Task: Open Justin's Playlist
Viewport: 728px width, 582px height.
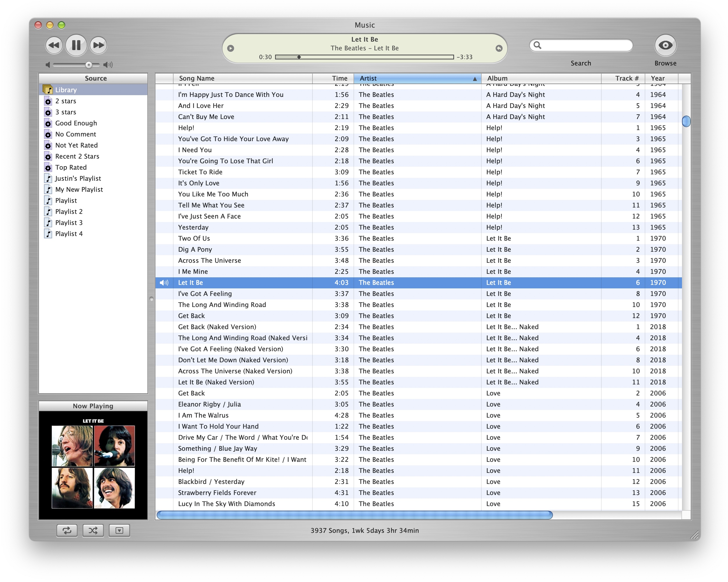Action: pos(78,178)
